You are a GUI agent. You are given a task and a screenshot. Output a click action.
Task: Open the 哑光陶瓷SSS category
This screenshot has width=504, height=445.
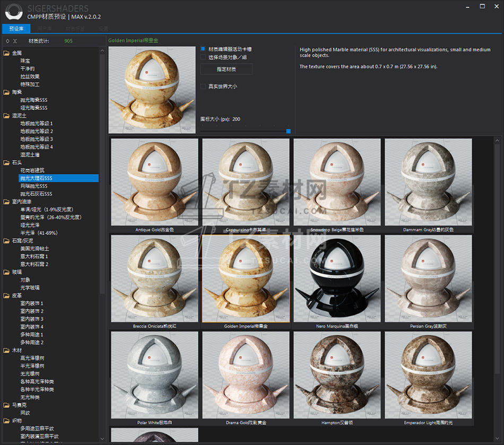34,108
